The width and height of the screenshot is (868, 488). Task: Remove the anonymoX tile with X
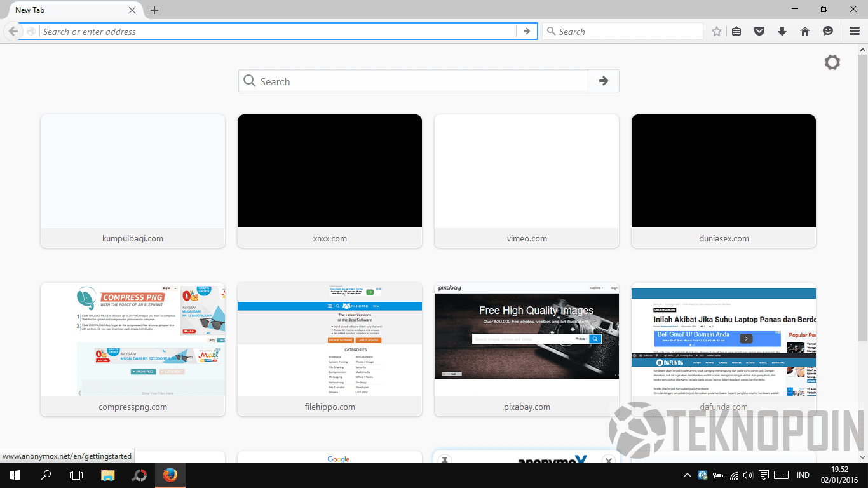coord(608,461)
